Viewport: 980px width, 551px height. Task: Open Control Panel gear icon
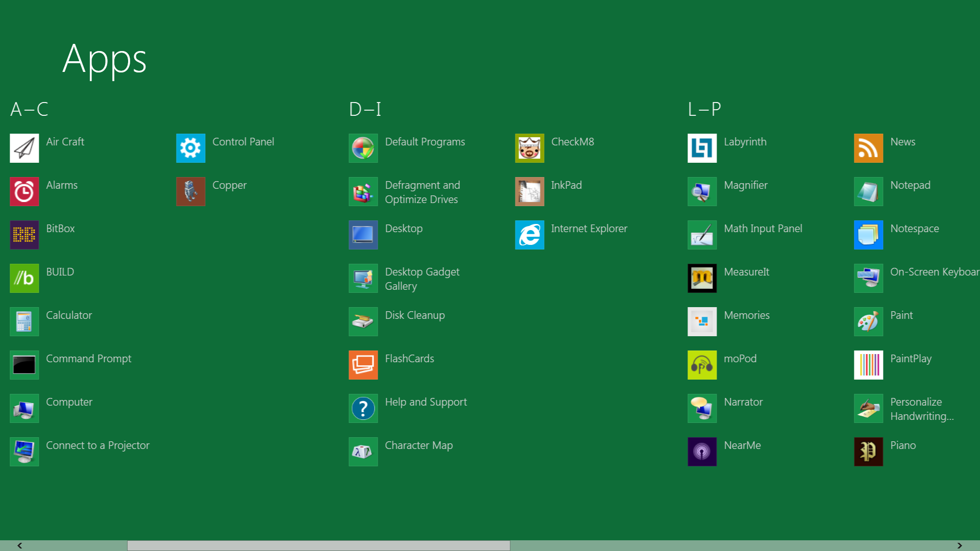191,148
